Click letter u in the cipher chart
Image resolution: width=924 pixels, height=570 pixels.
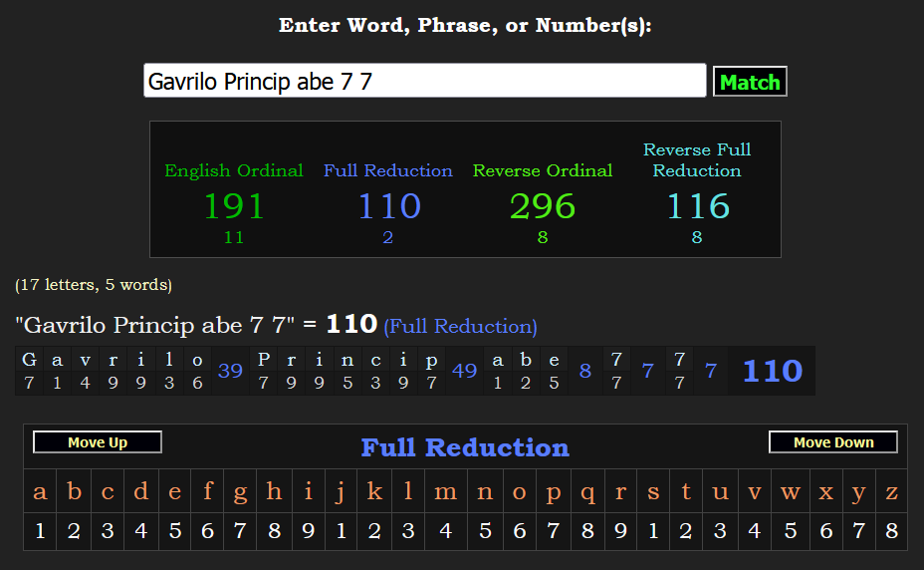click(720, 491)
